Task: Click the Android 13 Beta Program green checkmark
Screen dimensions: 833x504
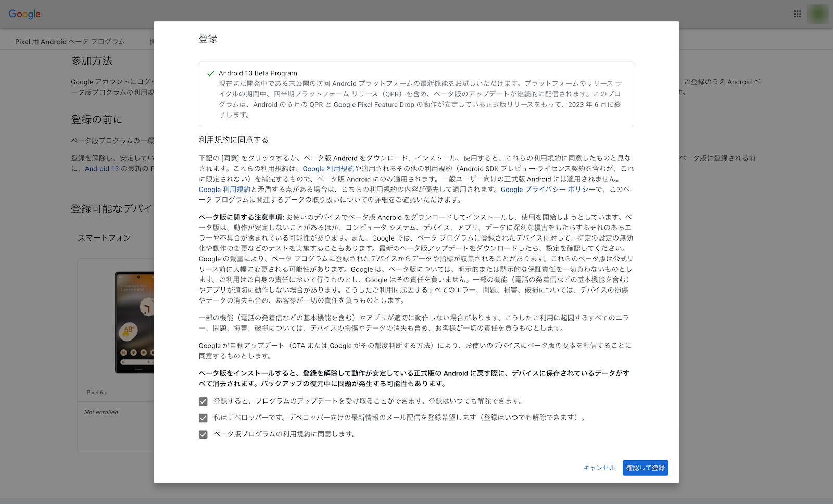Action: click(x=211, y=73)
